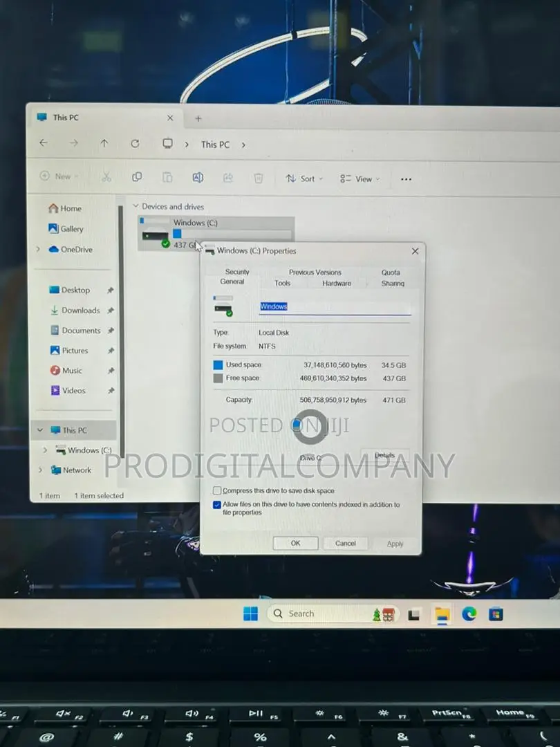Open the See more three-dots menu

tap(406, 180)
